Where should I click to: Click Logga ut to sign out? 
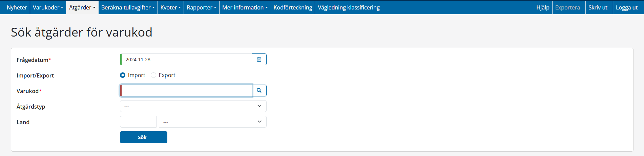626,7
